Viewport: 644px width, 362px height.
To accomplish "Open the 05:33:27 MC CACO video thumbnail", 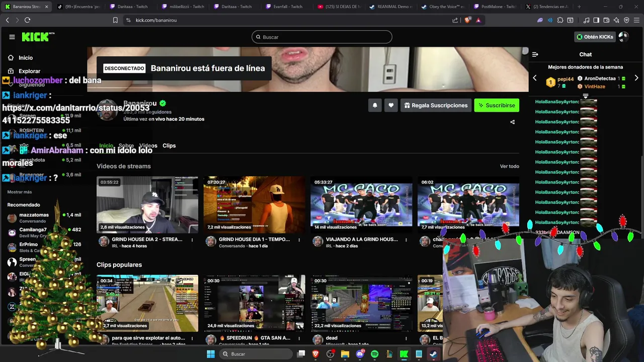I will tap(361, 205).
